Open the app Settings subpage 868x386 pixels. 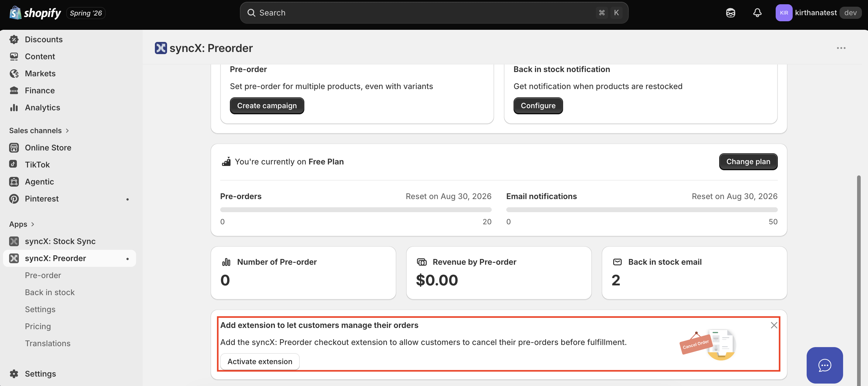pos(40,309)
